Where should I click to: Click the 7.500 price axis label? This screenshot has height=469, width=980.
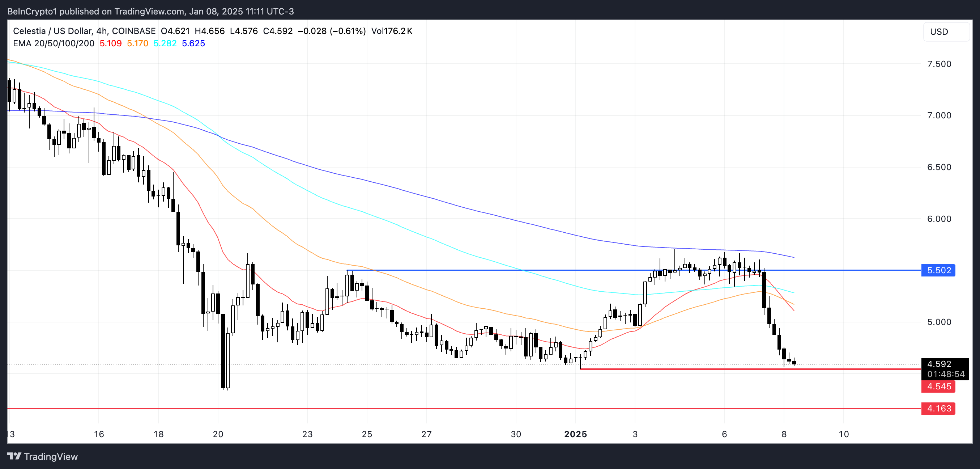click(x=938, y=64)
